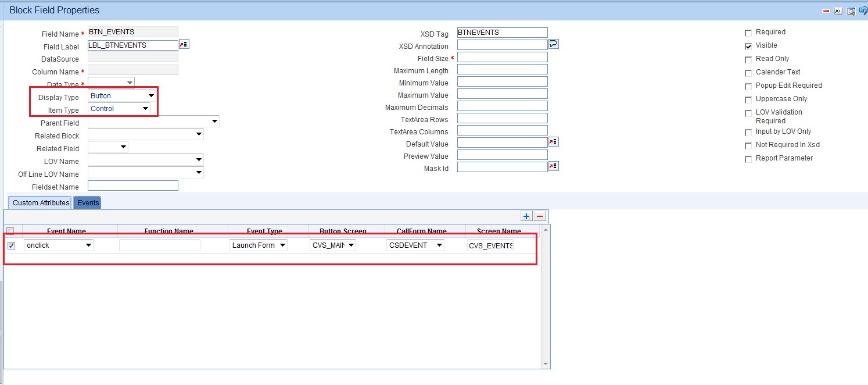Focus the Maximum Length field

[503, 69]
